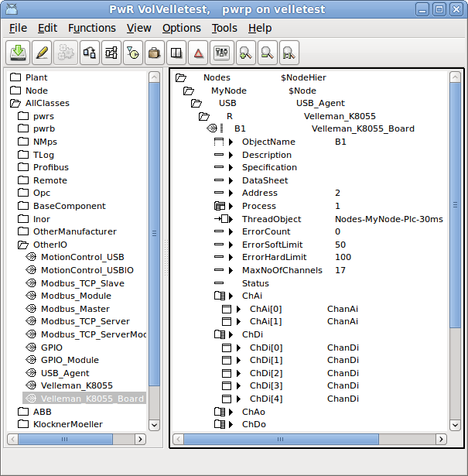Click the Process attribute icon
Screen dimensions: 468x476
click(220, 206)
